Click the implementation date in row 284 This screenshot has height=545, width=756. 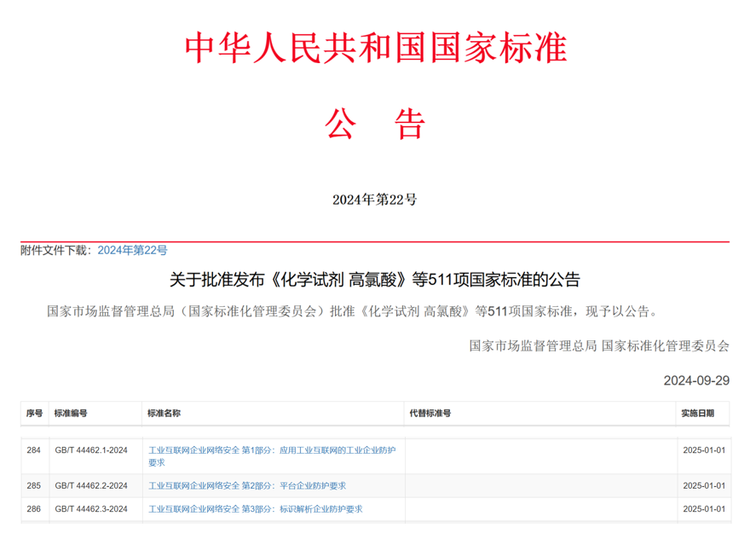[703, 449]
